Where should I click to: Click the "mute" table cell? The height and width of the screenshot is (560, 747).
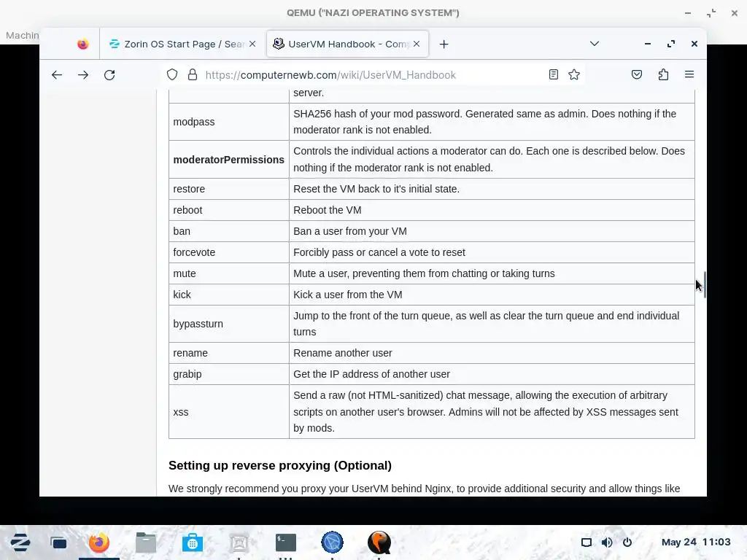click(x=228, y=273)
